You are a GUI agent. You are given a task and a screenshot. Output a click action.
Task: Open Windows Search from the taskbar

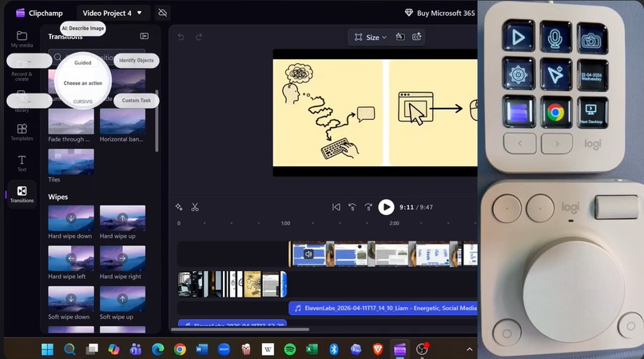[70, 349]
